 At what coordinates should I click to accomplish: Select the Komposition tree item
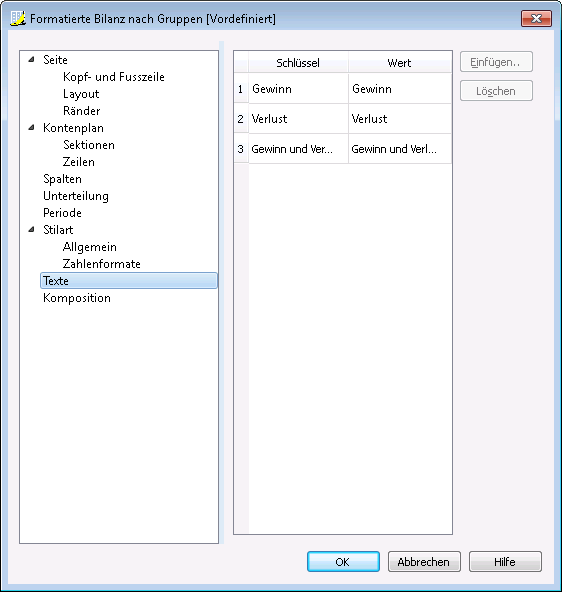[x=77, y=298]
